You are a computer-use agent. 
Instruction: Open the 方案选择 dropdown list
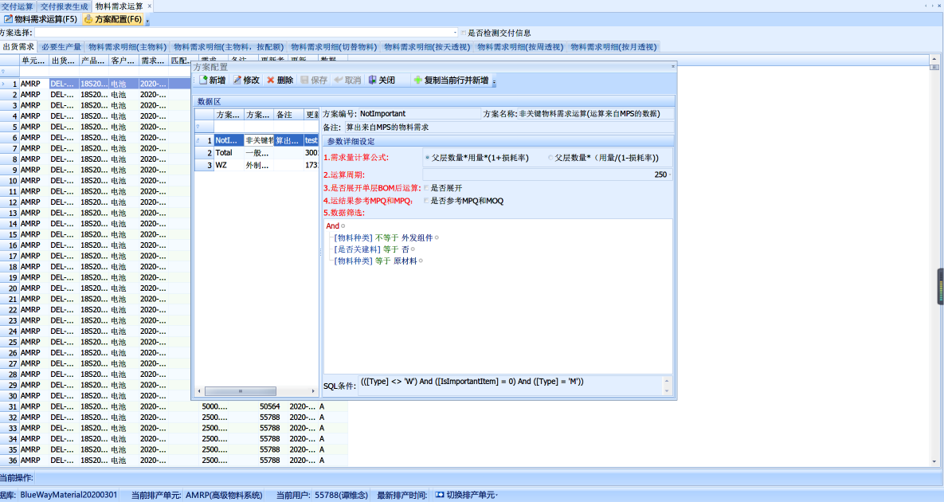coord(455,33)
